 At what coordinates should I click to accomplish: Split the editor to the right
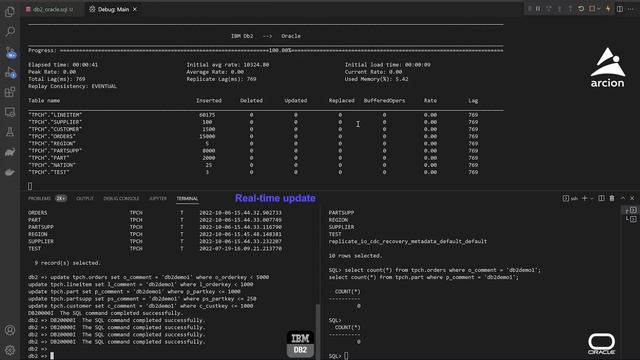click(x=620, y=9)
